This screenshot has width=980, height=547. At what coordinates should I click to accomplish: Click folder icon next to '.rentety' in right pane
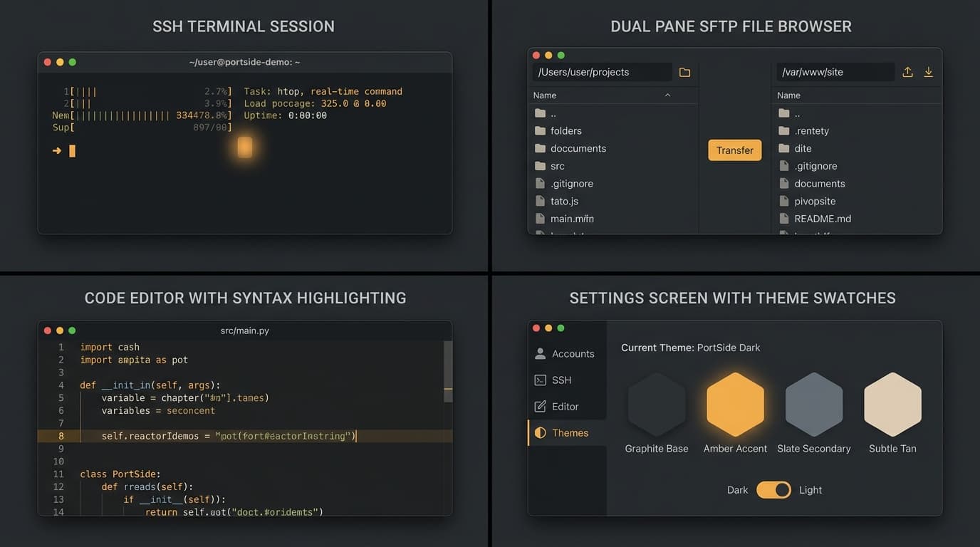[783, 130]
